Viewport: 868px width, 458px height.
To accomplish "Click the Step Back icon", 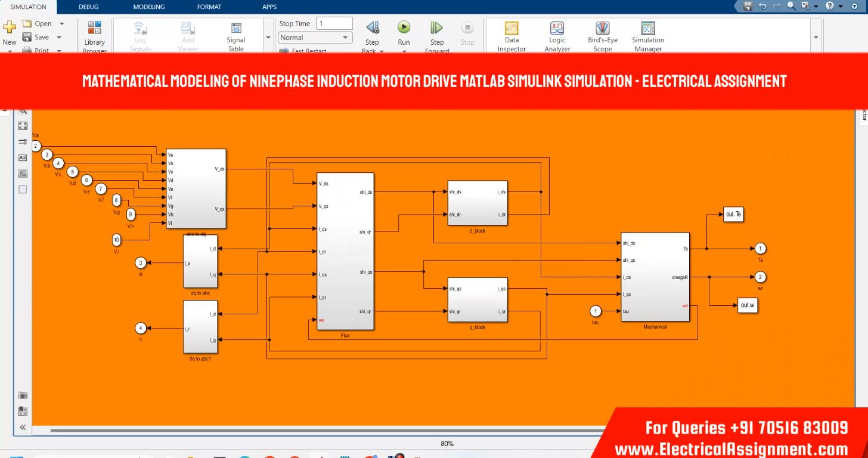I will tap(372, 28).
